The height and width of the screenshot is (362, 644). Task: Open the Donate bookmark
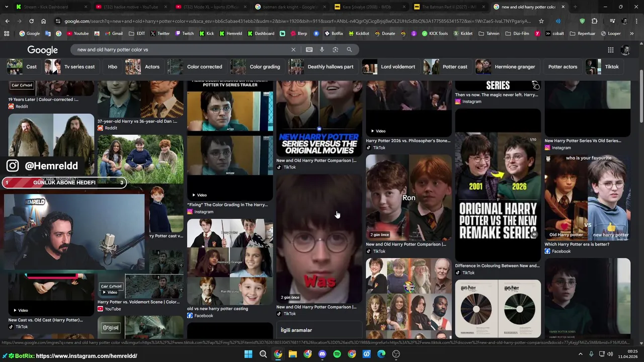[x=385, y=34]
